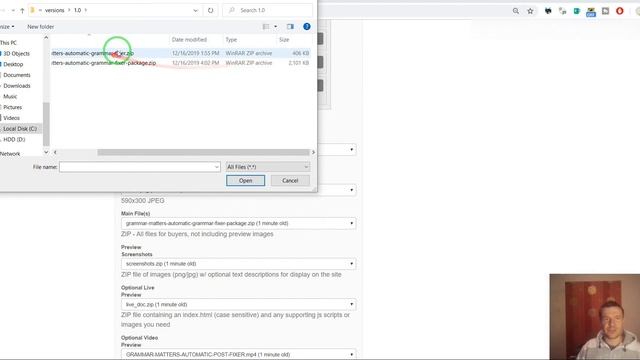Select the fixer-package.zip file row
The width and height of the screenshot is (640, 360).
[x=181, y=63]
